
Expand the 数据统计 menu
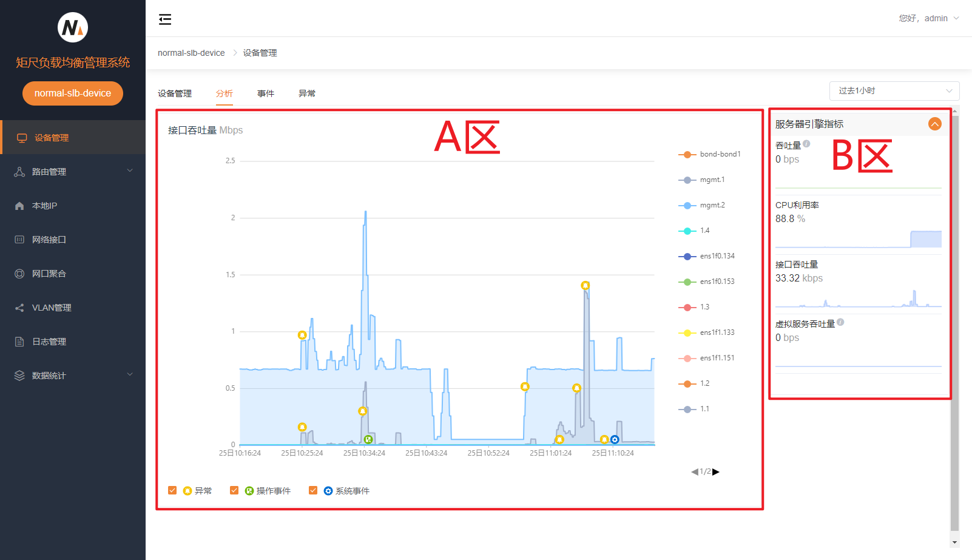pos(73,376)
